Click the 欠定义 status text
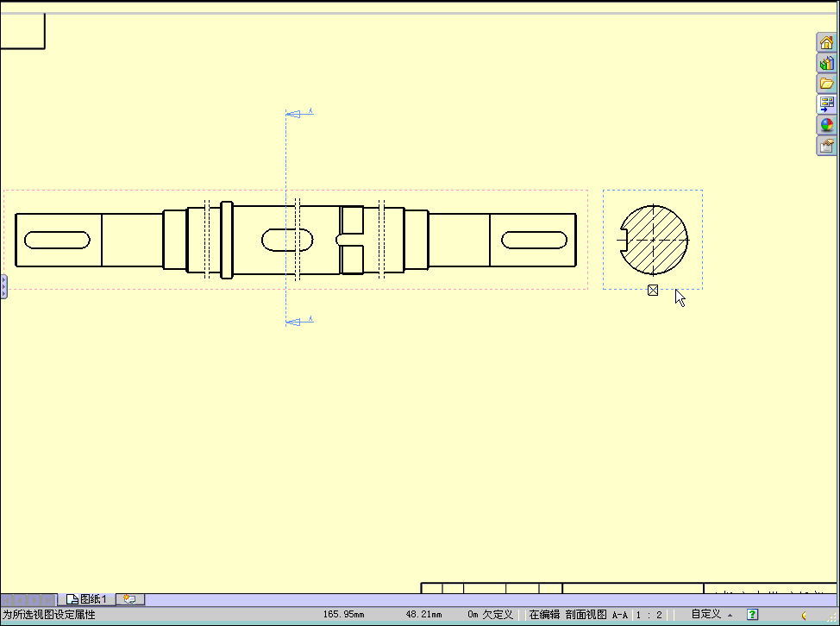The height and width of the screenshot is (626, 840). [x=497, y=615]
